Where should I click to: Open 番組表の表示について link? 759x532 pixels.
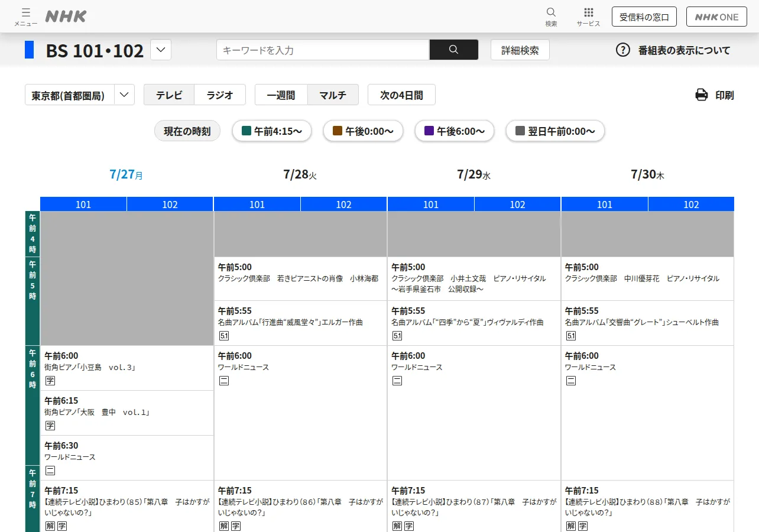pyautogui.click(x=684, y=50)
